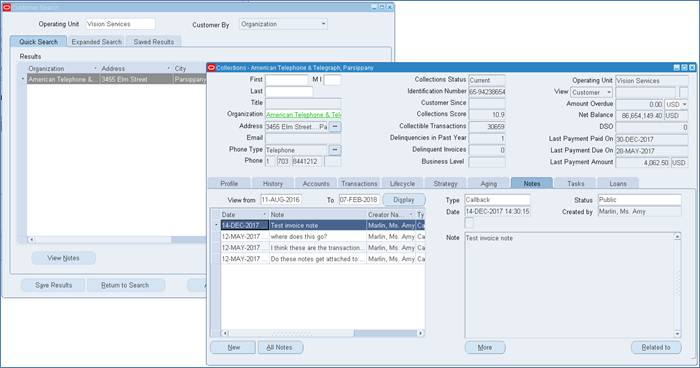
Task: Click Return to Search button
Action: tap(125, 285)
